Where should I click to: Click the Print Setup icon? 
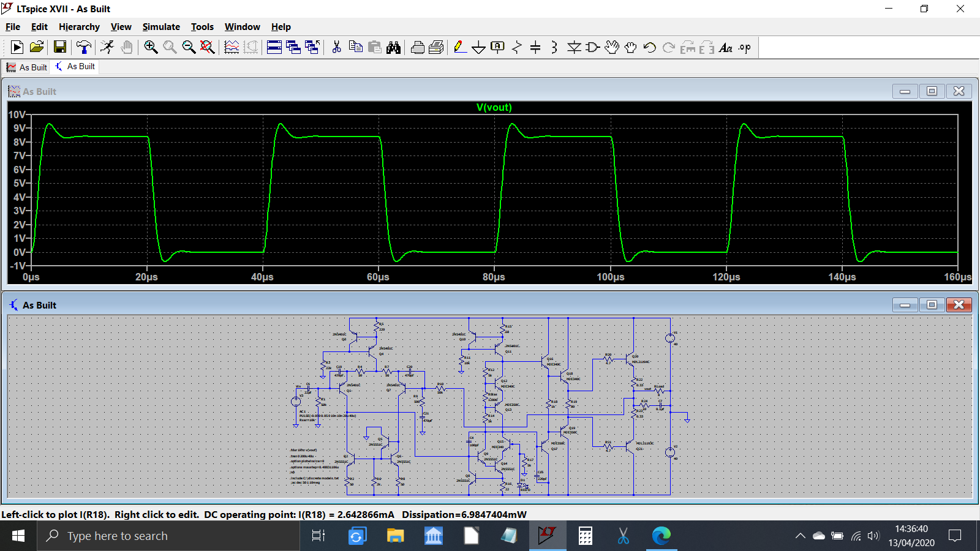(437, 47)
